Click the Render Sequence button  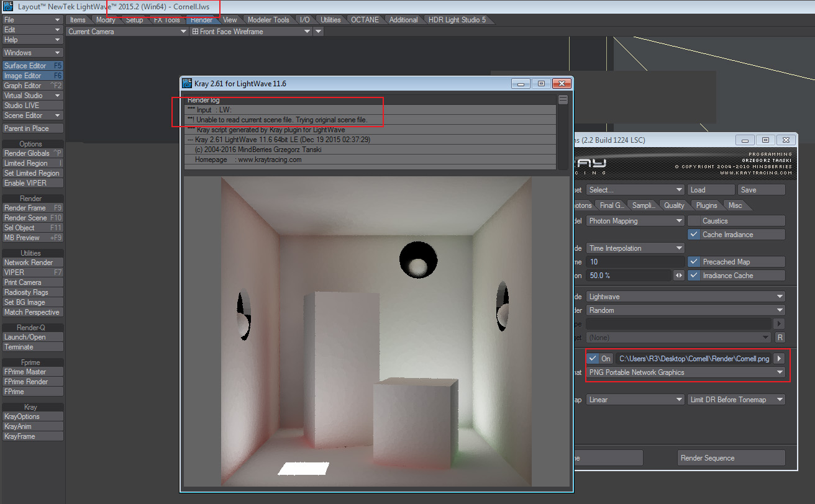pos(731,458)
